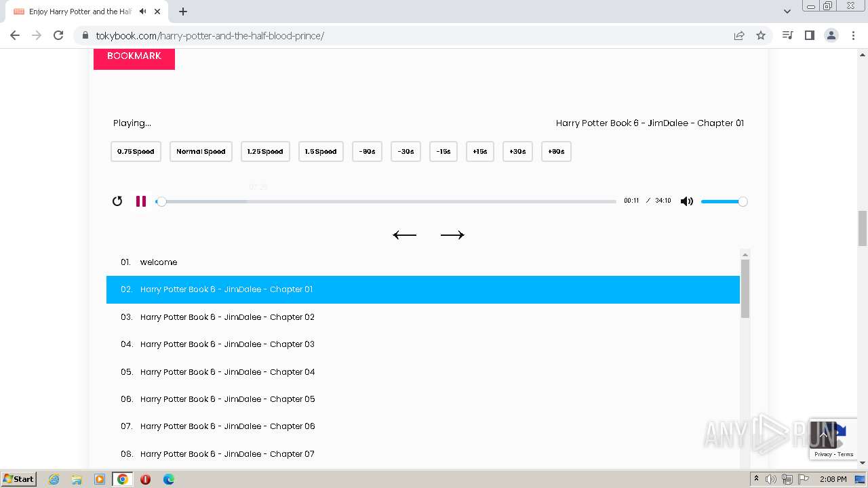Go back in browser history
Screen dimensions: 868x488
pos(15,35)
